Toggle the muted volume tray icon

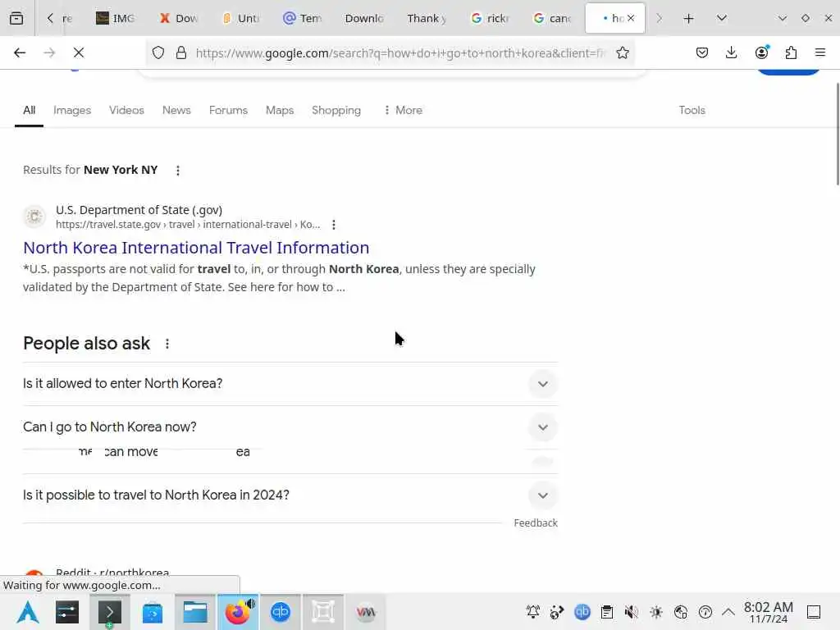click(x=632, y=612)
